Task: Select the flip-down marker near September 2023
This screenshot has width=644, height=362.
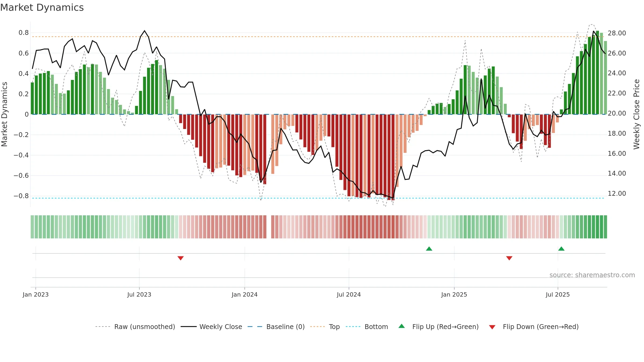Action: point(181,258)
